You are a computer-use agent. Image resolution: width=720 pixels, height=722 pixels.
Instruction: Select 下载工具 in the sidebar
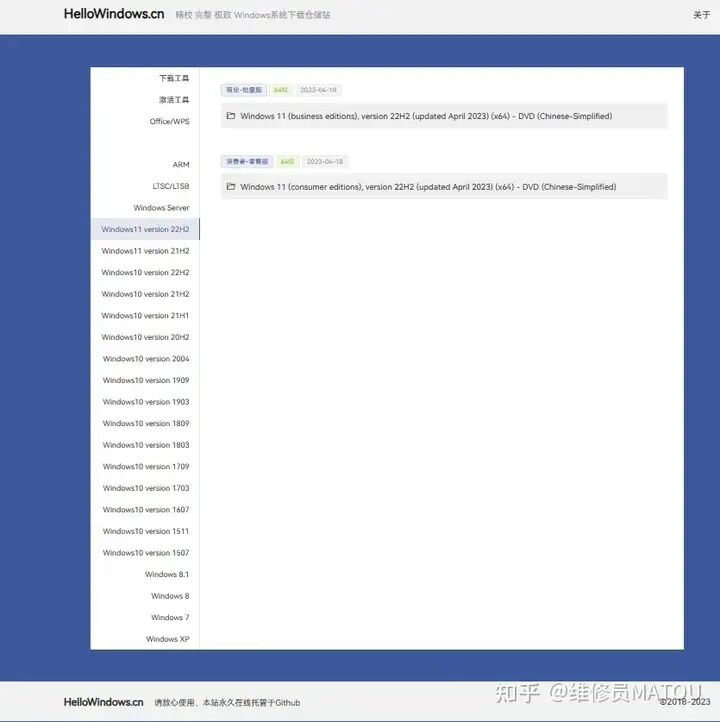[x=174, y=78]
